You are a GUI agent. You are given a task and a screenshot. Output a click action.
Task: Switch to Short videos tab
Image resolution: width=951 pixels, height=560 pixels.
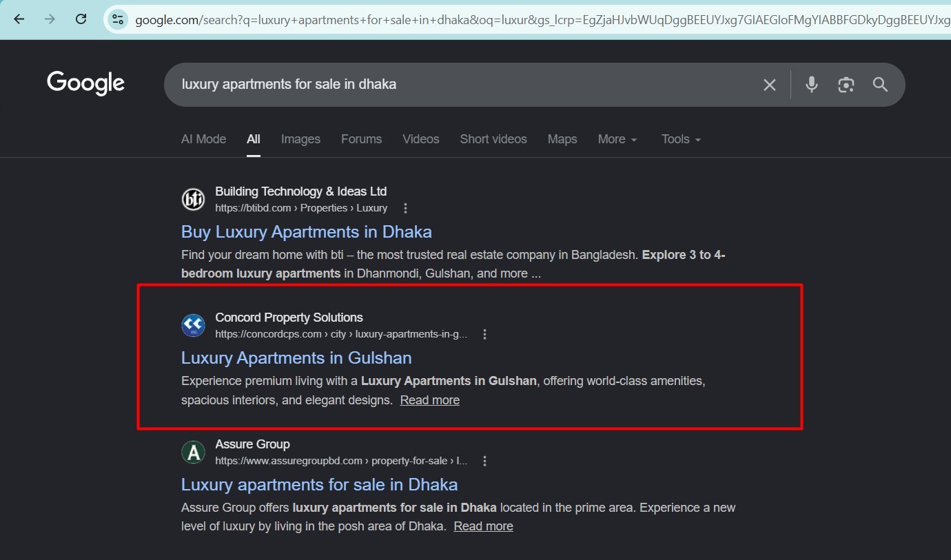click(x=493, y=139)
